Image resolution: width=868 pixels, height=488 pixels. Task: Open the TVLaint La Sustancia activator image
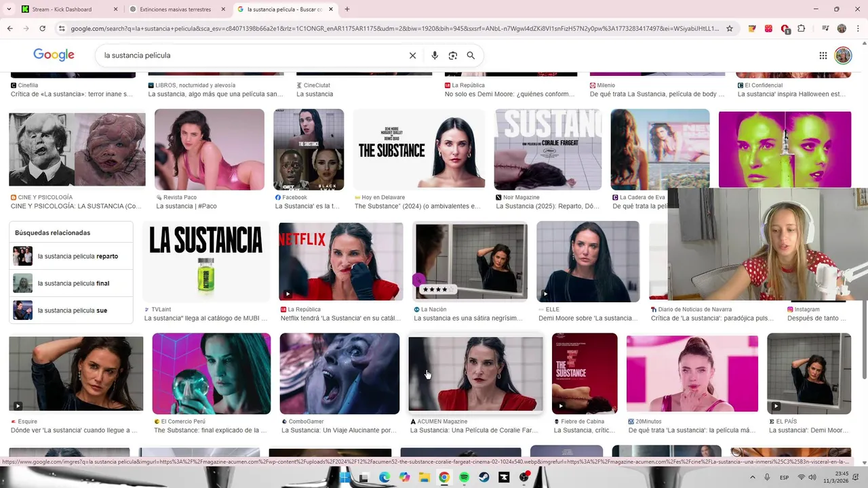click(x=205, y=262)
